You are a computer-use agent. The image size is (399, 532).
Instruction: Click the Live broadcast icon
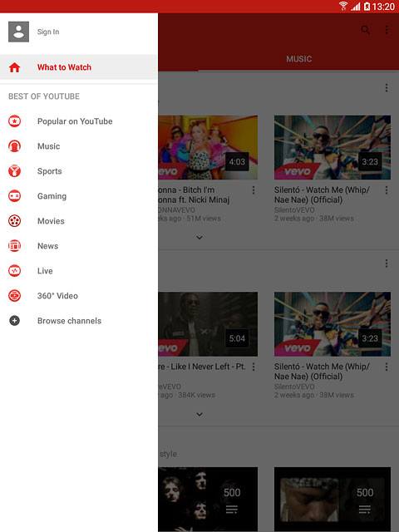click(x=15, y=271)
